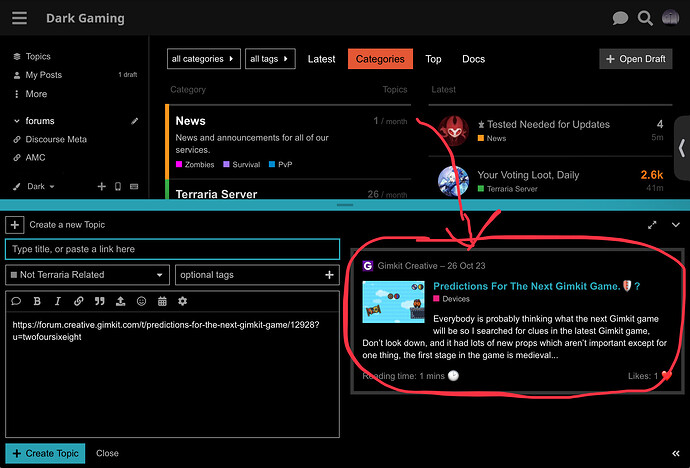Viewport: 690px width, 468px height.
Task: Click the Bold formatting icon
Action: point(37,301)
